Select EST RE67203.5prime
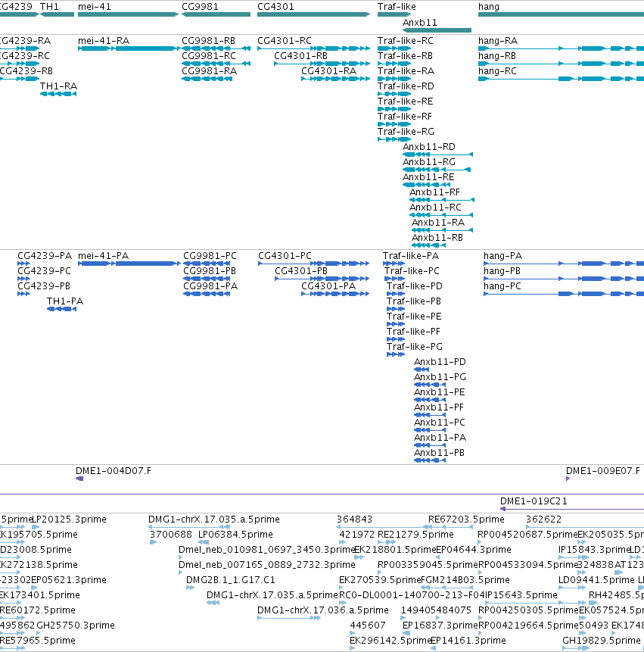The height and width of the screenshot is (652, 644). 466,519
